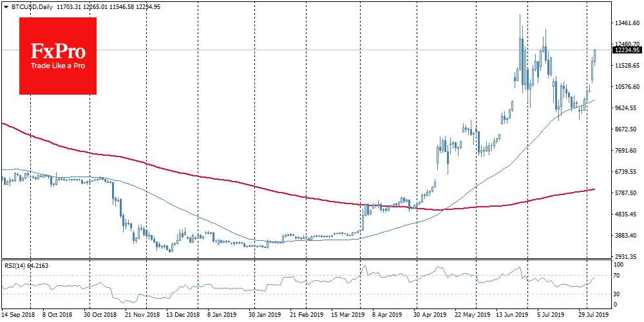Click the 2931.35 price axis label
The height and width of the screenshot is (322, 644).
(x=626, y=256)
